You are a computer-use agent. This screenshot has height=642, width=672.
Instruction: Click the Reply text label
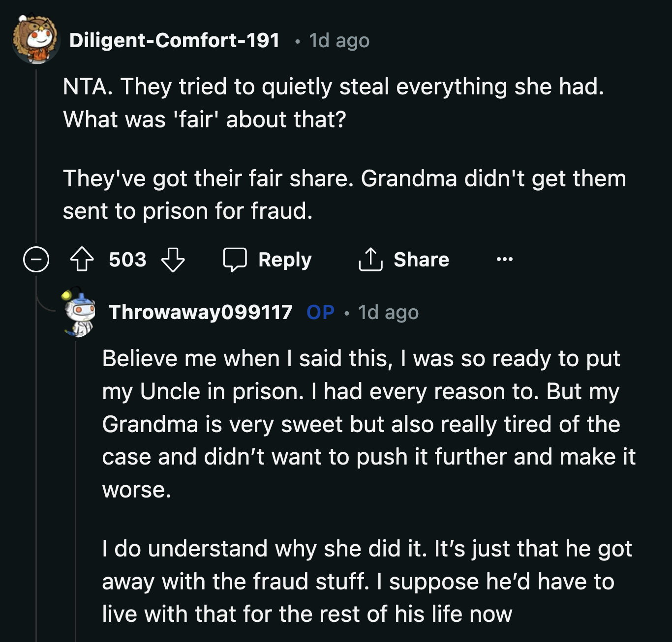pyautogui.click(x=285, y=259)
